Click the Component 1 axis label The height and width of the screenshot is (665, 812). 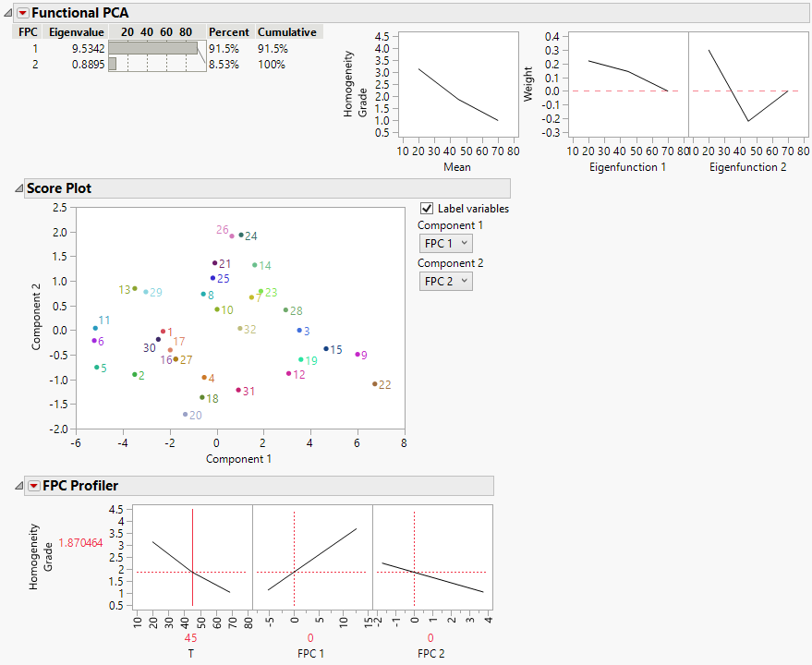(238, 459)
